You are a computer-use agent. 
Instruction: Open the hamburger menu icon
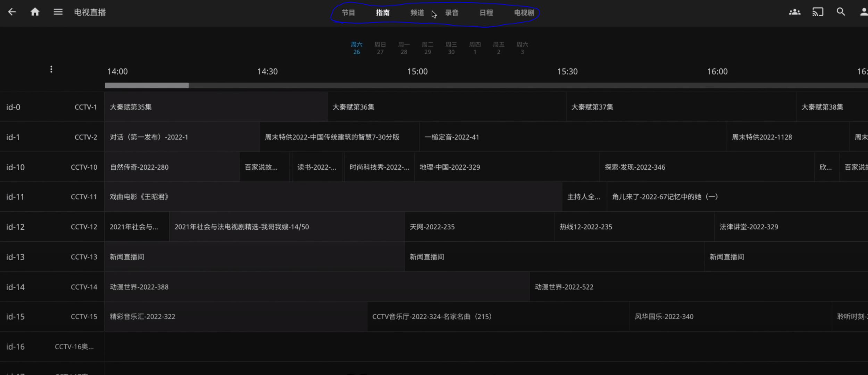pos(58,12)
